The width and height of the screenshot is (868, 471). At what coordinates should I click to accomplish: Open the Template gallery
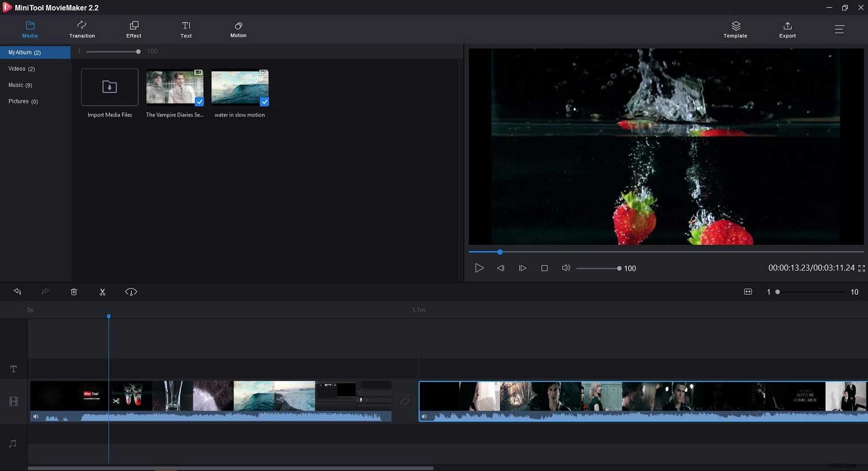tap(735, 29)
